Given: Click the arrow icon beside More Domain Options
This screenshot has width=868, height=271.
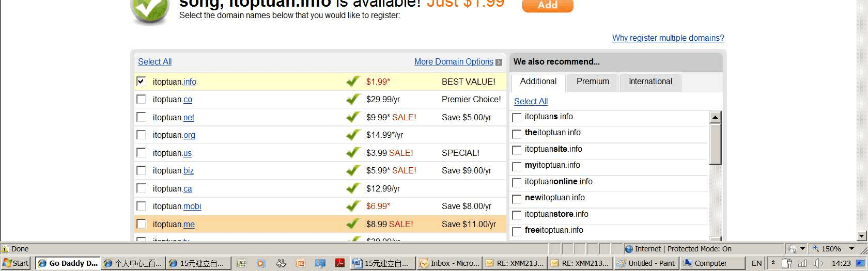Looking at the screenshot, I should [499, 62].
